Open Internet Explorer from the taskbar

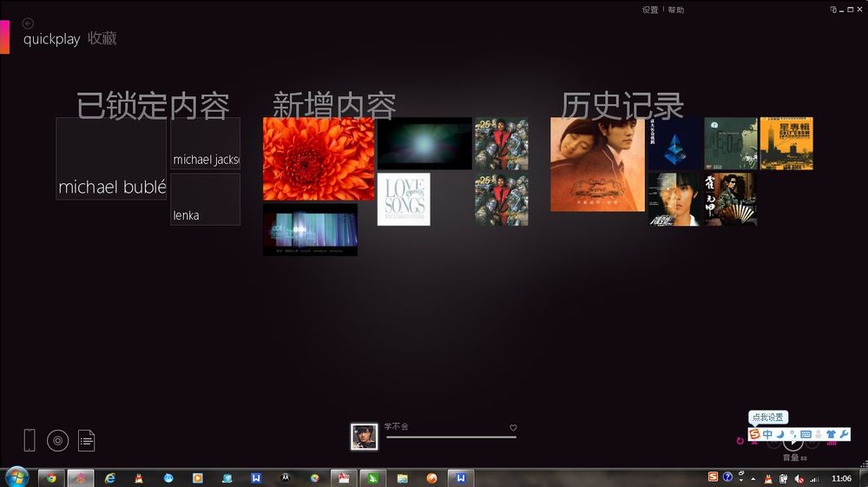pos(110,478)
